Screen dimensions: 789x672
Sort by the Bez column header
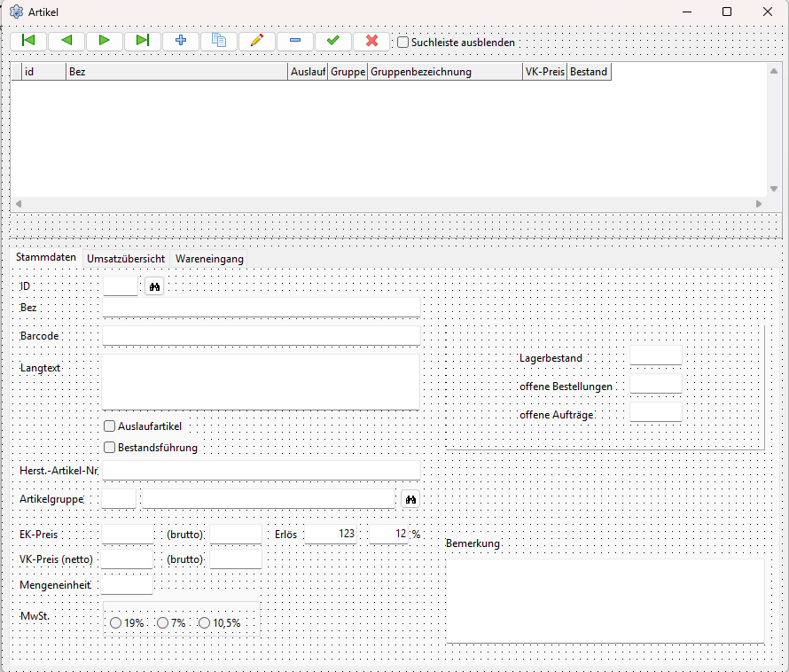[176, 72]
